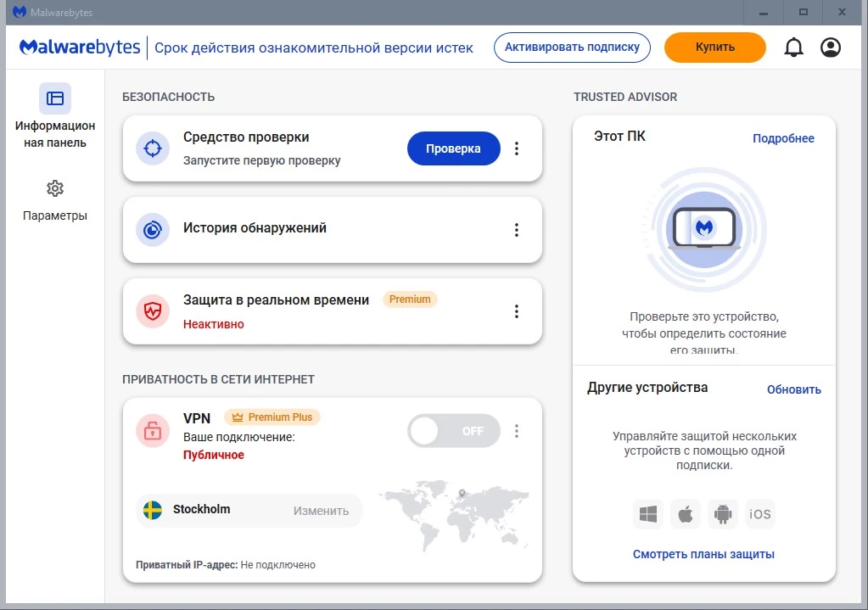The image size is (868, 610).
Task: Click the Android platform icon
Action: [723, 514]
